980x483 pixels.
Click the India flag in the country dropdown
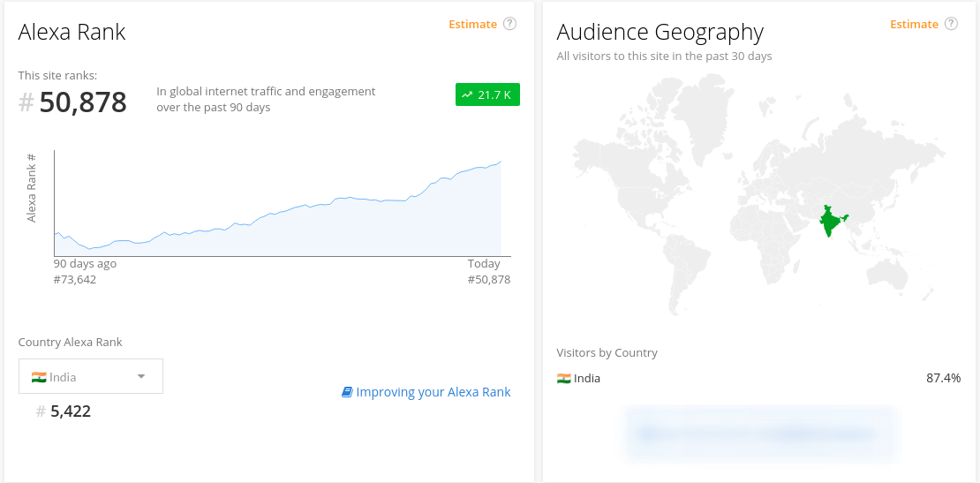pyautogui.click(x=39, y=377)
